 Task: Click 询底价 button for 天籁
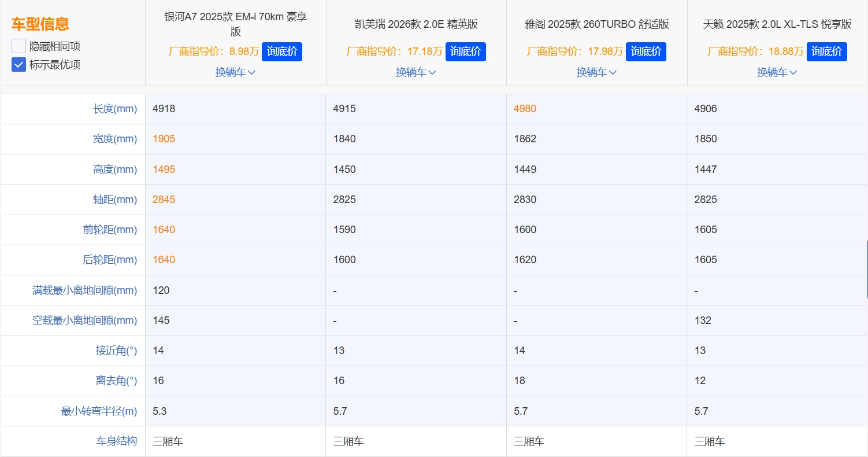click(x=827, y=51)
